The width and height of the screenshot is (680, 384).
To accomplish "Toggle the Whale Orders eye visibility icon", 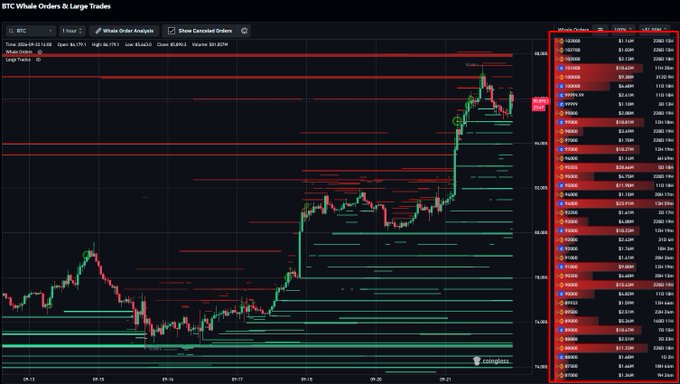I will point(40,52).
